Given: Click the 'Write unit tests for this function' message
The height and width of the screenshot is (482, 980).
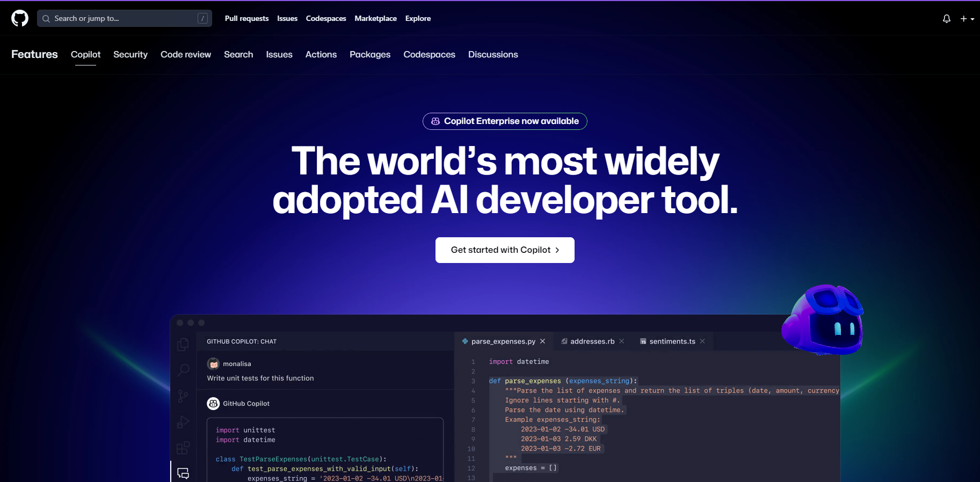Looking at the screenshot, I should tap(260, 378).
